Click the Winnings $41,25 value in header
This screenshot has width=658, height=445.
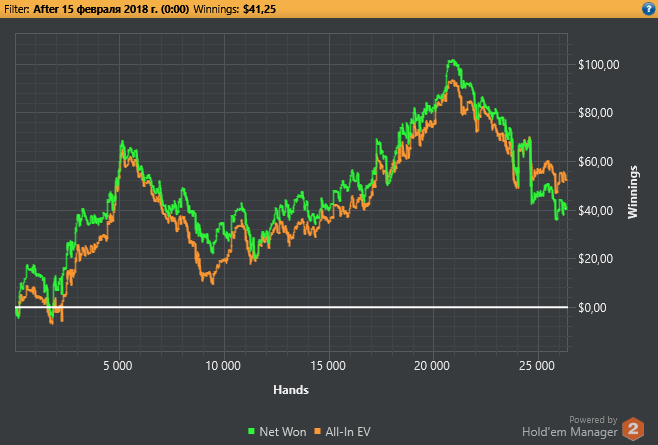coord(259,9)
